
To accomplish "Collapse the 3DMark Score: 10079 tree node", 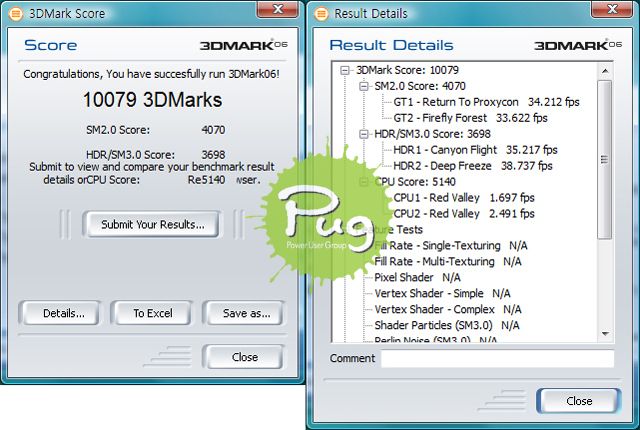I will 345,71.
